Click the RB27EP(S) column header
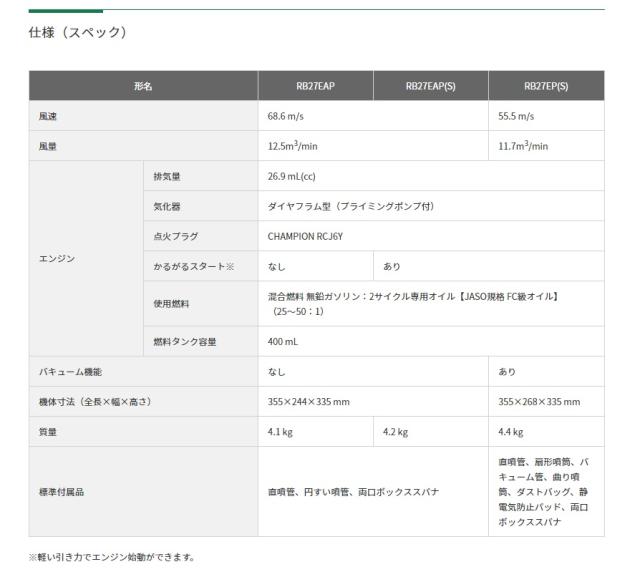 point(546,86)
